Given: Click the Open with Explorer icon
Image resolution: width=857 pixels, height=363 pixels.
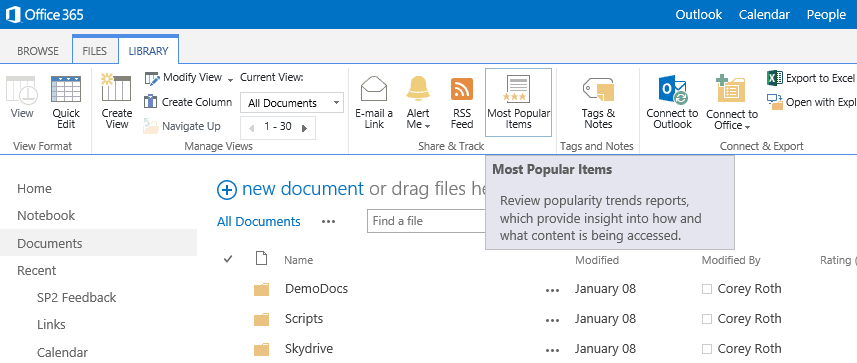Looking at the screenshot, I should point(775,102).
